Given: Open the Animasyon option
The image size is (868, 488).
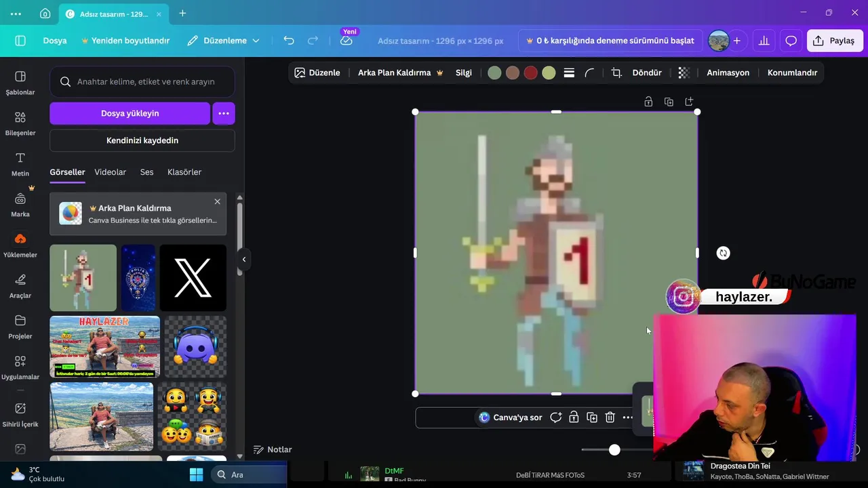Looking at the screenshot, I should point(728,73).
